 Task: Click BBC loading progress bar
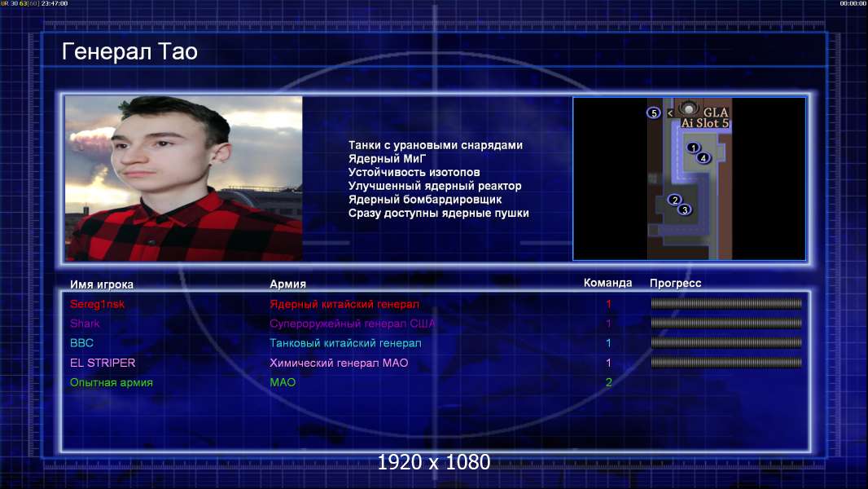point(726,343)
